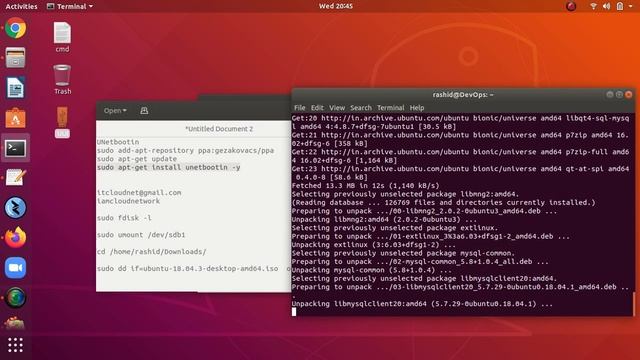640x360 pixels.
Task: Click the 'Get:20' line in terminal
Action: coord(460,122)
